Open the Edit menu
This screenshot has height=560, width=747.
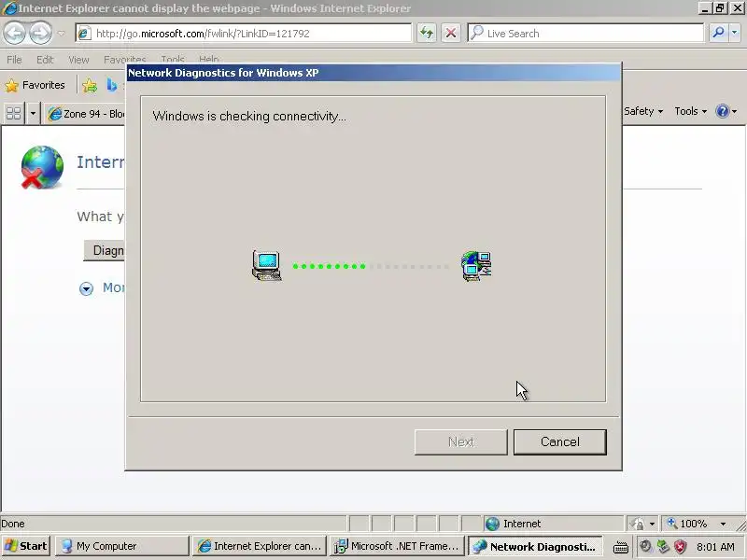click(45, 60)
